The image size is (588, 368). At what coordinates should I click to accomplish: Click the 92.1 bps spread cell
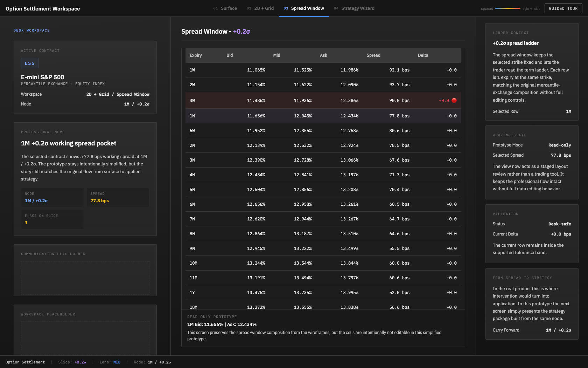pos(399,70)
